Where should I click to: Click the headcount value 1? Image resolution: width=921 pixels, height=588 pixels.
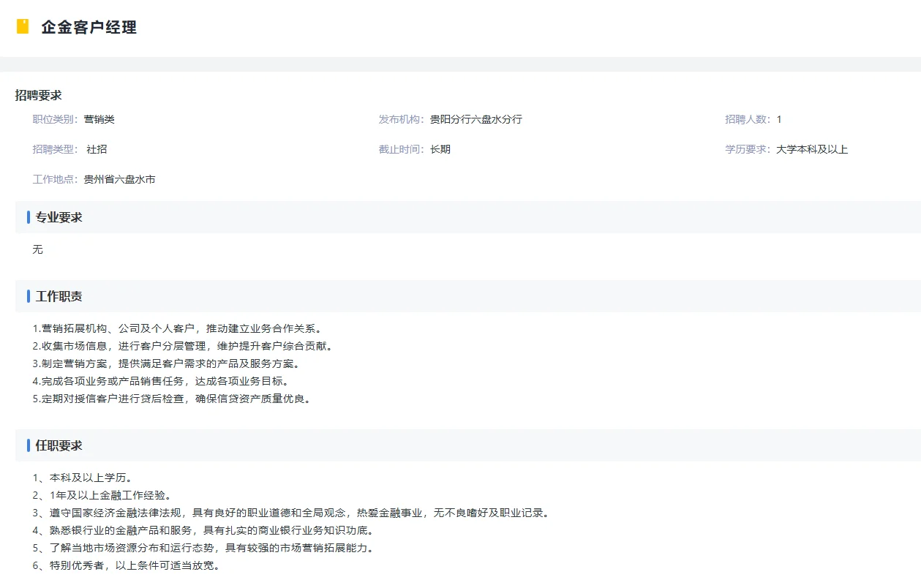point(778,118)
